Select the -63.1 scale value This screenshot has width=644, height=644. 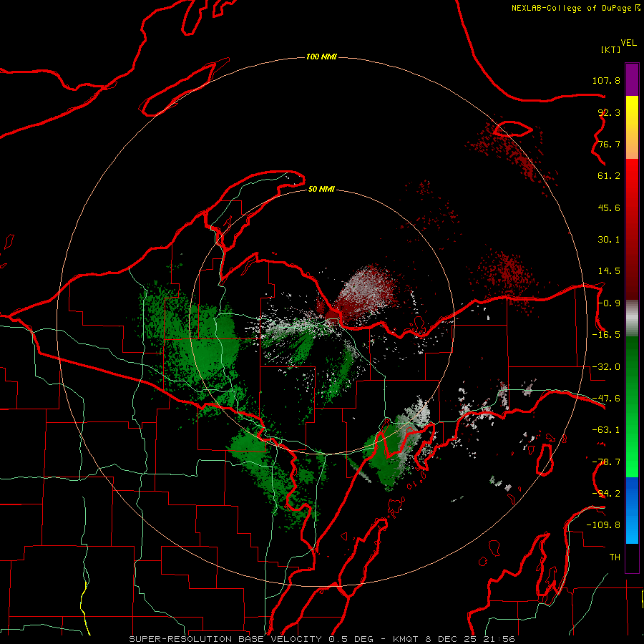pyautogui.click(x=606, y=430)
